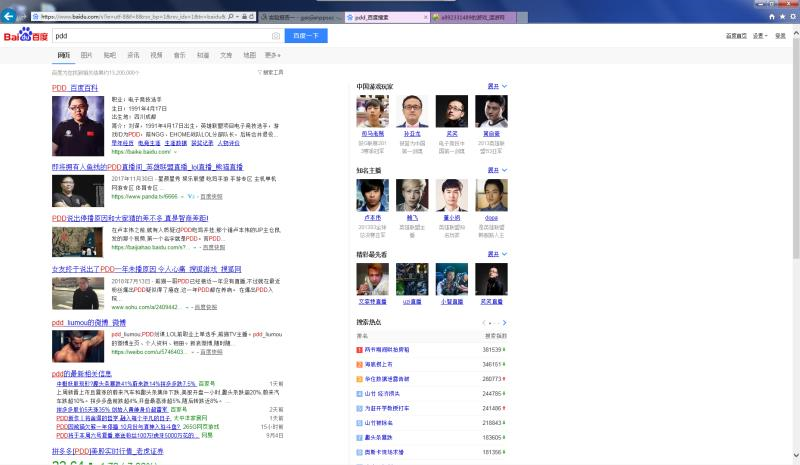Image resolution: width=800 pixels, height=465 pixels.
Task: Expand 精彩最先看 section with 展开
Action: click(497, 254)
